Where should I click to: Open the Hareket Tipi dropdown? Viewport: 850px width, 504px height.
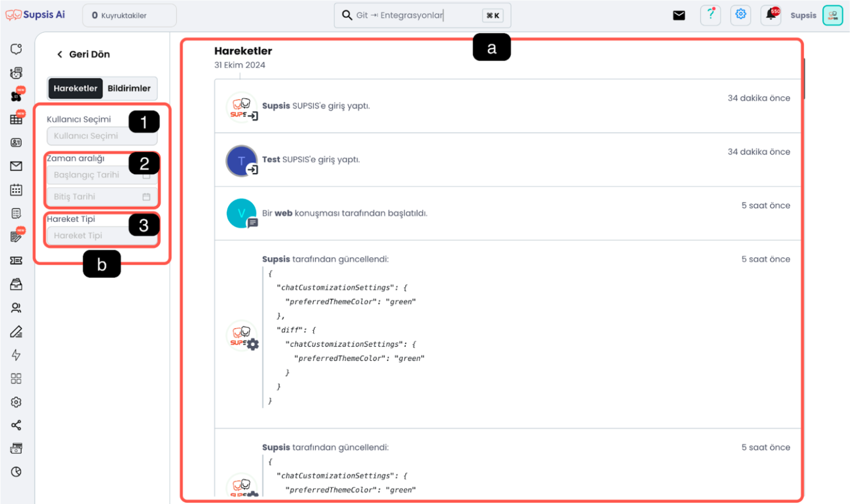(102, 236)
